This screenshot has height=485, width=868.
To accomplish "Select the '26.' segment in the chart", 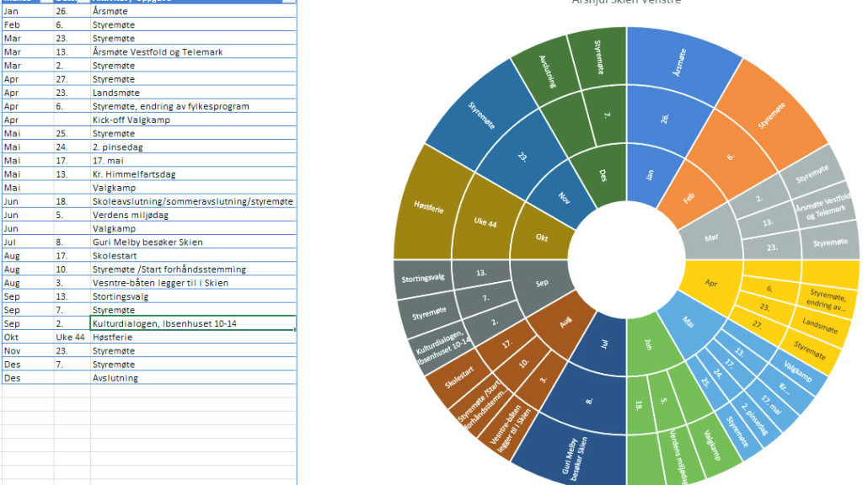I will 665,119.
